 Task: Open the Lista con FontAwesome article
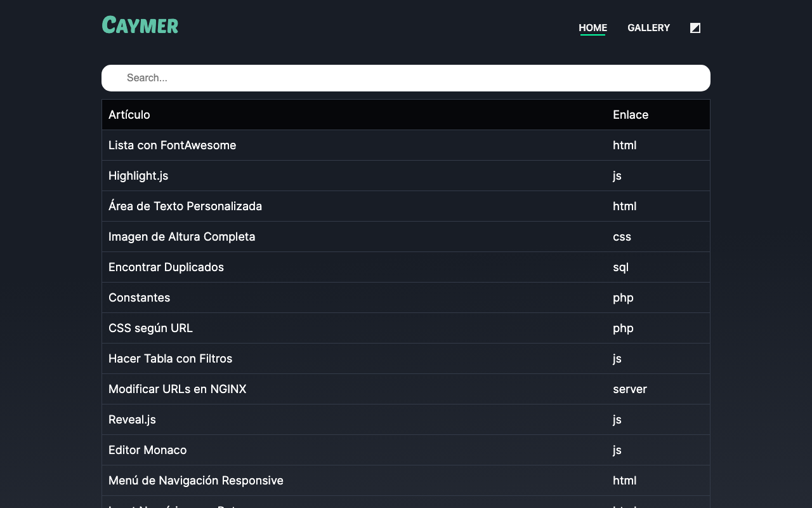tap(173, 145)
